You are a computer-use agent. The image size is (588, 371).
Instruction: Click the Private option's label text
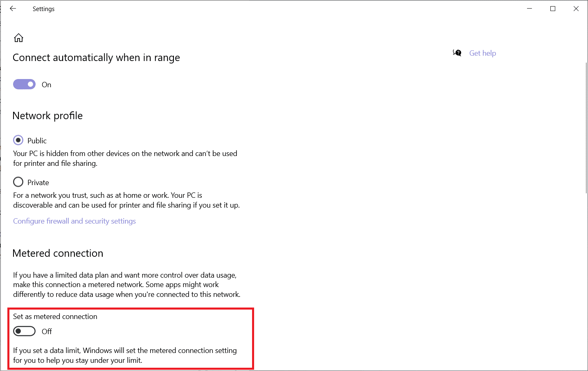38,183
